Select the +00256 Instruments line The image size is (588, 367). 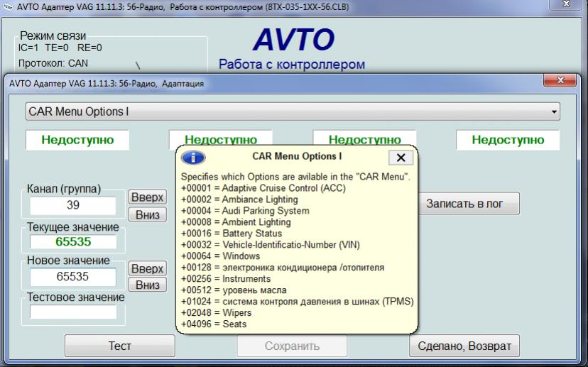[x=226, y=278]
